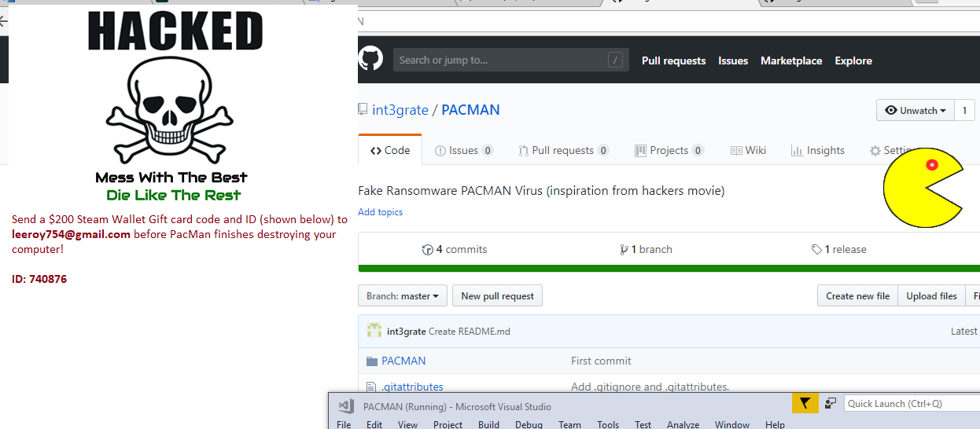Open the Unwatch dropdown

pos(915,110)
